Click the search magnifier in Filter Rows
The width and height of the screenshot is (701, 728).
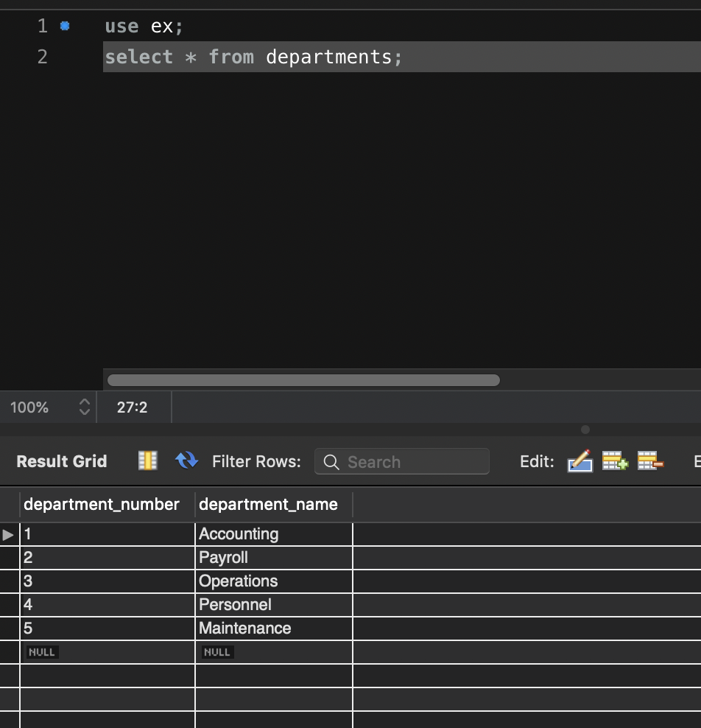pyautogui.click(x=330, y=462)
